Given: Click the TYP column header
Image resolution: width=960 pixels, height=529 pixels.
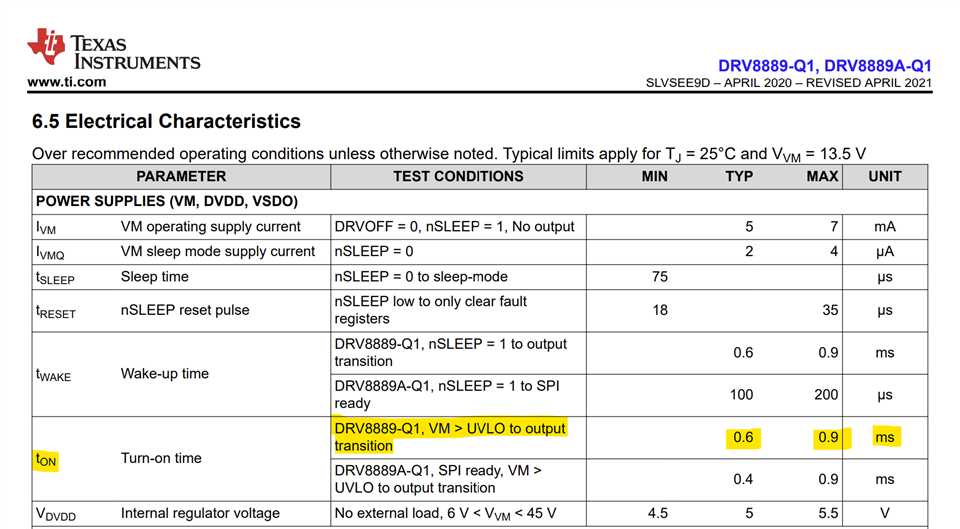Looking at the screenshot, I should (739, 176).
